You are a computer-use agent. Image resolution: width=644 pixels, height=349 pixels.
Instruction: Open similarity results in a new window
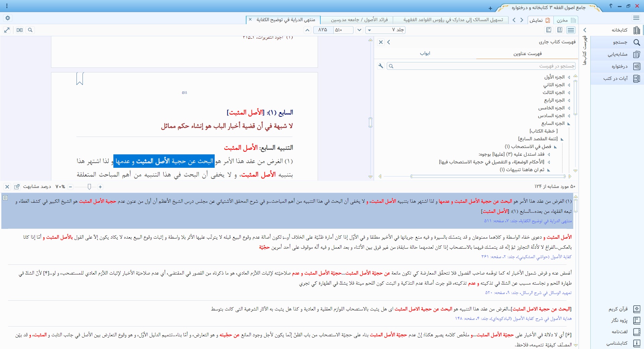coord(17,187)
